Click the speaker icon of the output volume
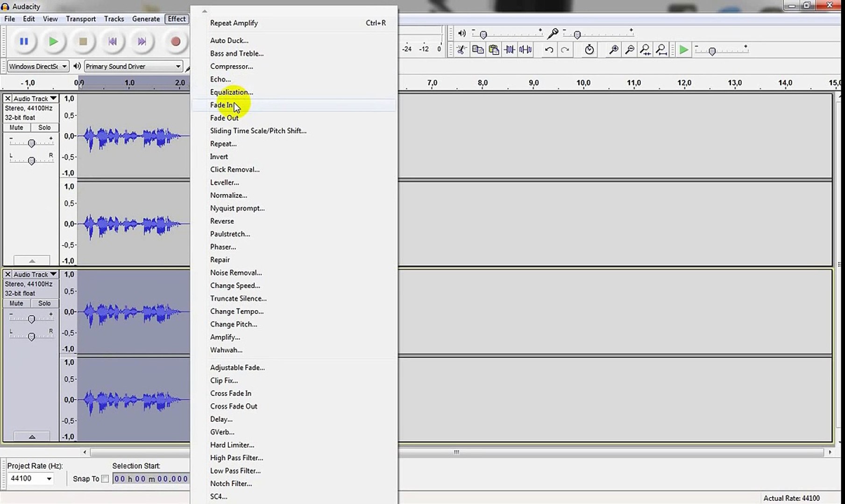 coord(462,33)
